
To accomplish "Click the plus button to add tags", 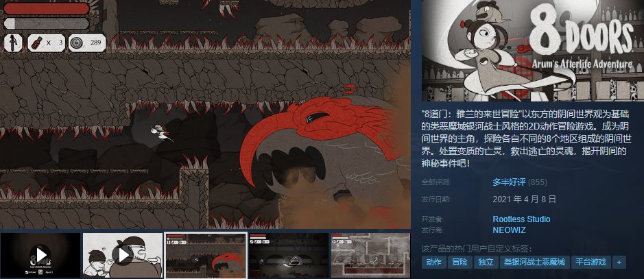I will click(x=619, y=262).
